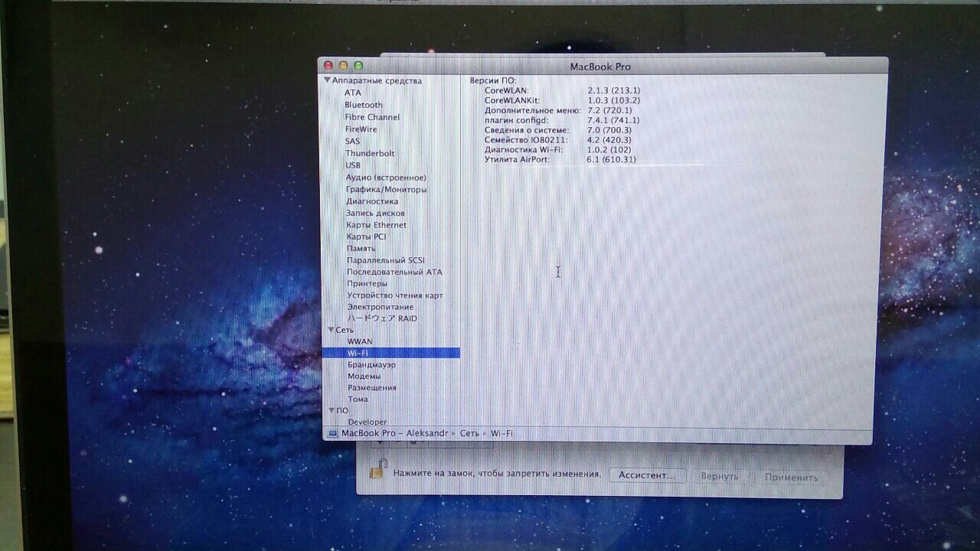Select USB in the hardware list
The height and width of the screenshot is (551, 980).
point(353,165)
